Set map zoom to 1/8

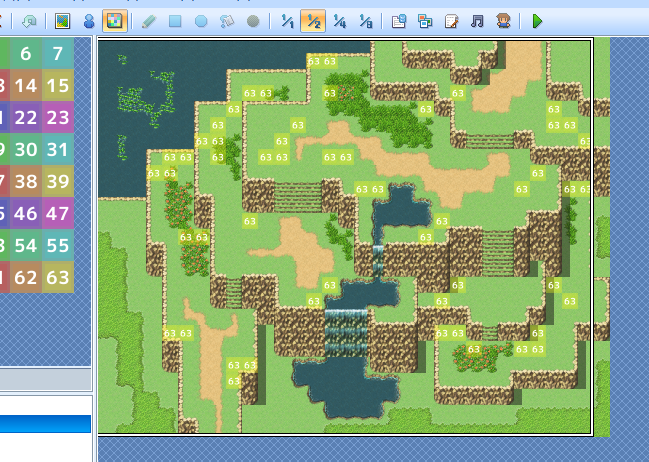pos(365,21)
